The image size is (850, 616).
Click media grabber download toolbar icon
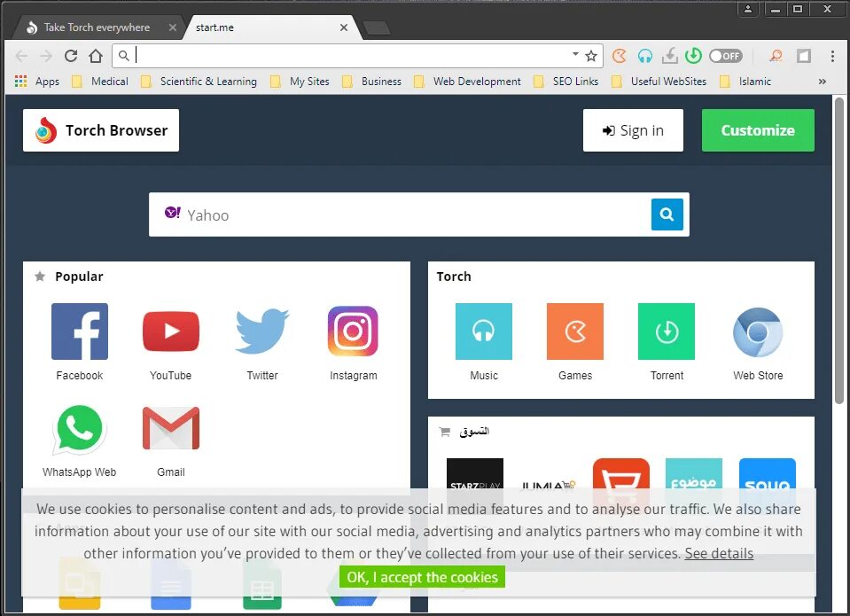(670, 56)
